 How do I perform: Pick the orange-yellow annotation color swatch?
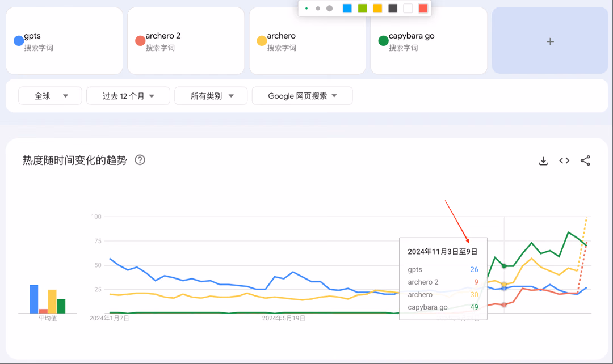(377, 8)
